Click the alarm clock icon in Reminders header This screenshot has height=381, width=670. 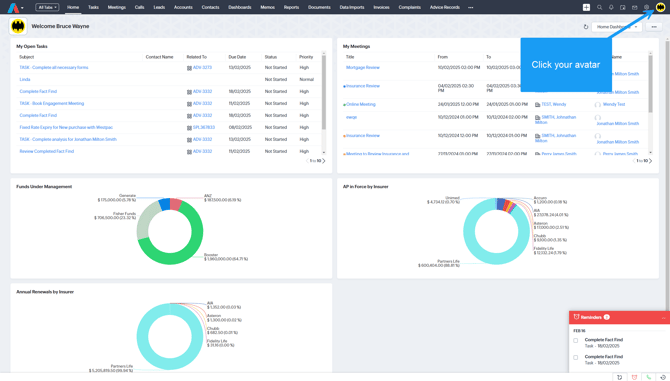tap(576, 317)
